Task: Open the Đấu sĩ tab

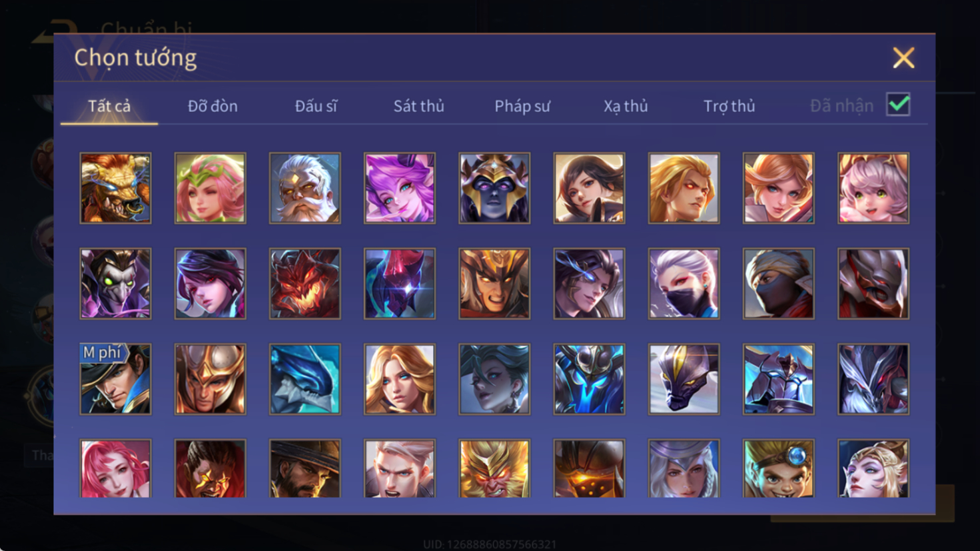Action: [x=316, y=106]
